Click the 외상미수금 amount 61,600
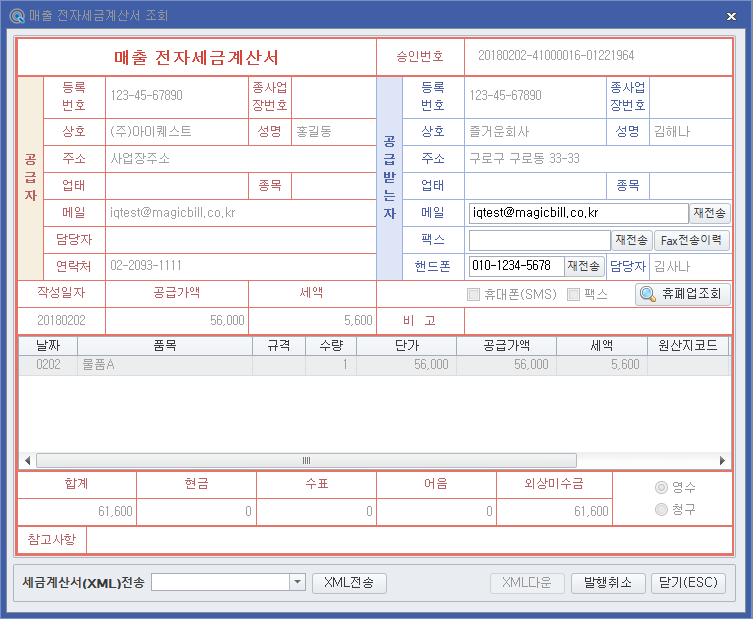 [x=591, y=511]
